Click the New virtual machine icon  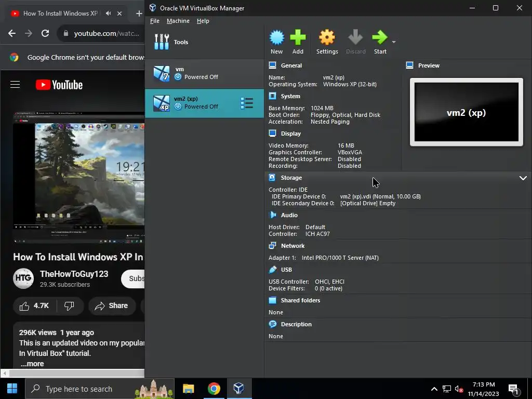tap(277, 37)
